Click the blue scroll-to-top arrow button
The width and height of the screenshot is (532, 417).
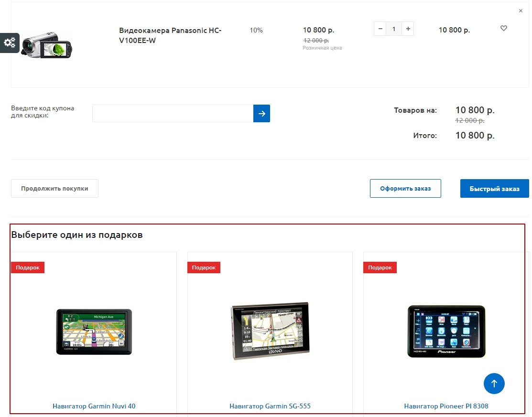click(x=494, y=384)
